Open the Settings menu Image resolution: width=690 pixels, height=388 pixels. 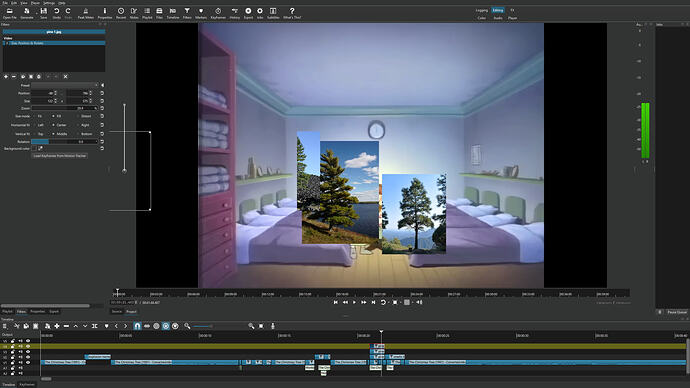point(49,3)
